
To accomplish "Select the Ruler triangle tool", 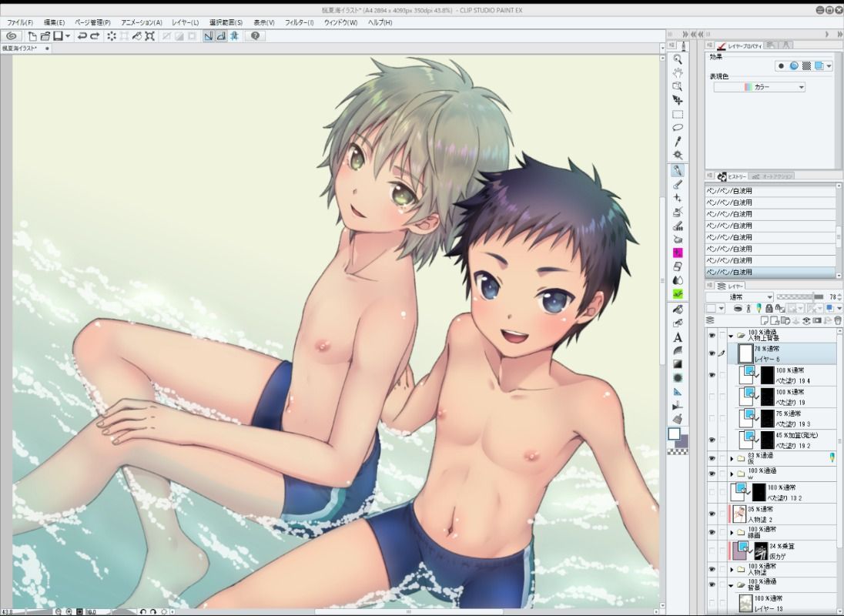I will [x=678, y=392].
